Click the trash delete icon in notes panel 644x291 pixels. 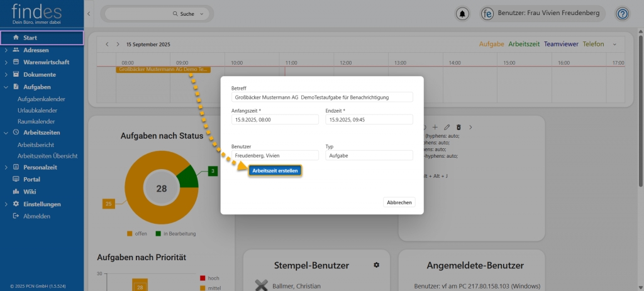(458, 127)
